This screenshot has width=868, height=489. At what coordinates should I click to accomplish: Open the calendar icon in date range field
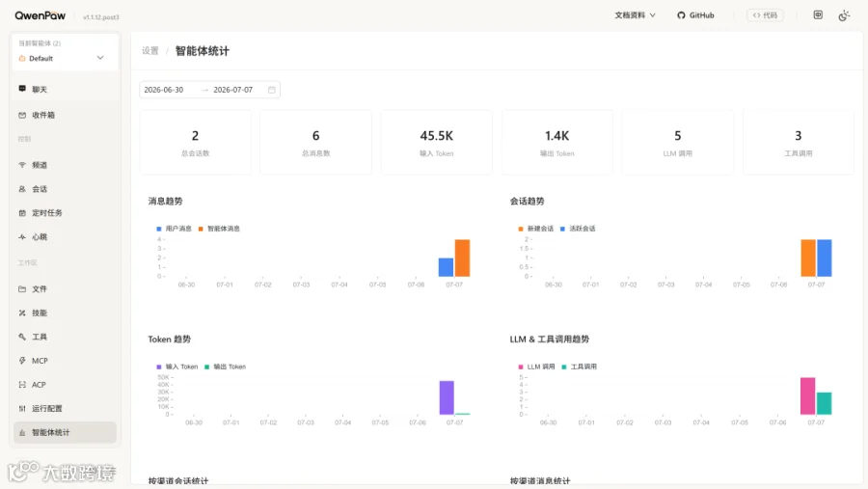272,90
